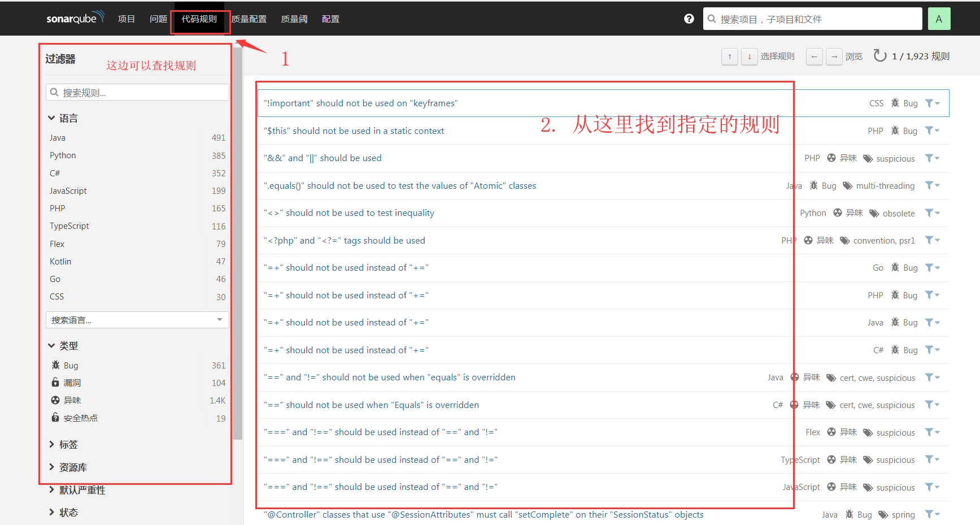Click the project search input field

click(812, 19)
